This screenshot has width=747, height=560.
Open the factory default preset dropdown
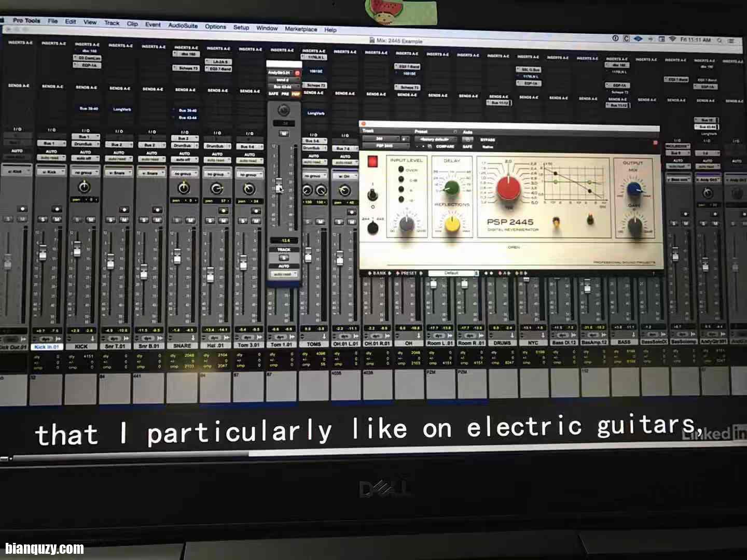coord(435,139)
